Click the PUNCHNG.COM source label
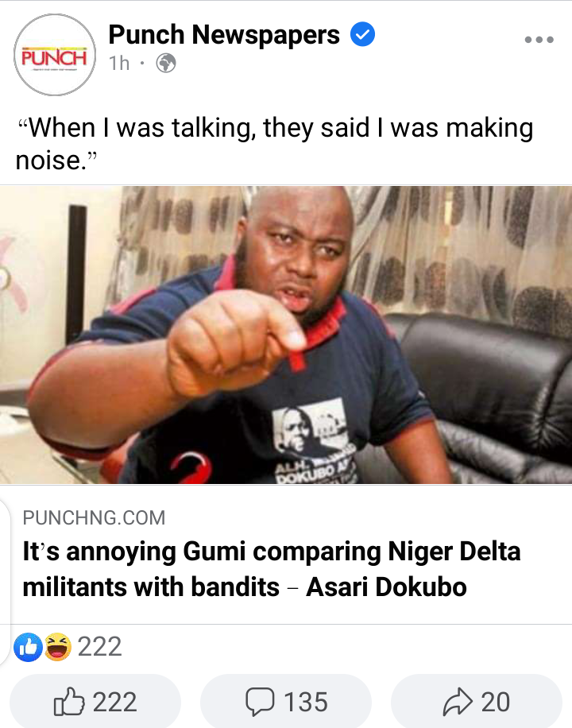The height and width of the screenshot is (728, 572). tap(94, 517)
